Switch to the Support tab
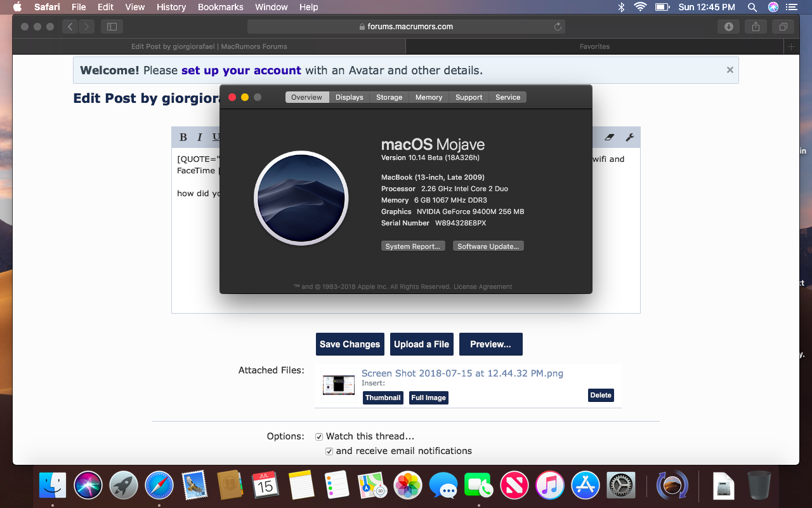Screen dimensions: 812x508 [469, 97]
